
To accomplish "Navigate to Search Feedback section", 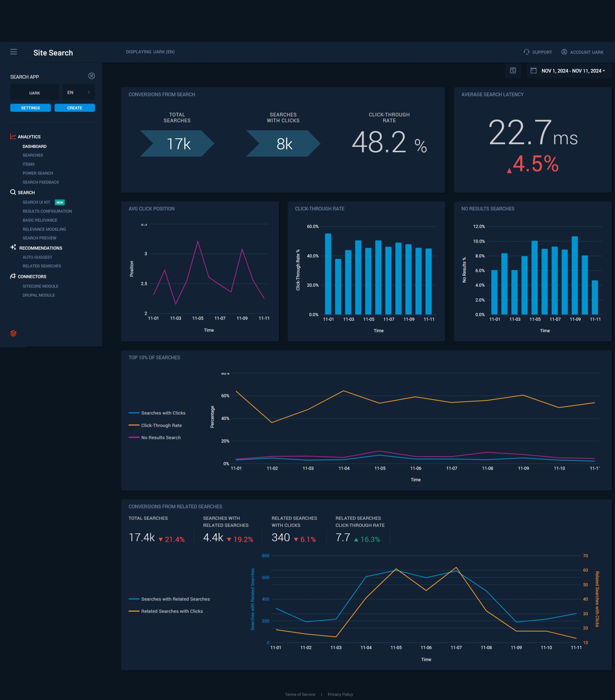I will point(41,182).
